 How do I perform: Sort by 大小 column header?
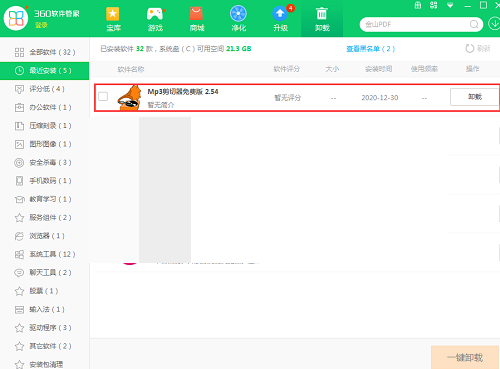pyautogui.click(x=332, y=69)
